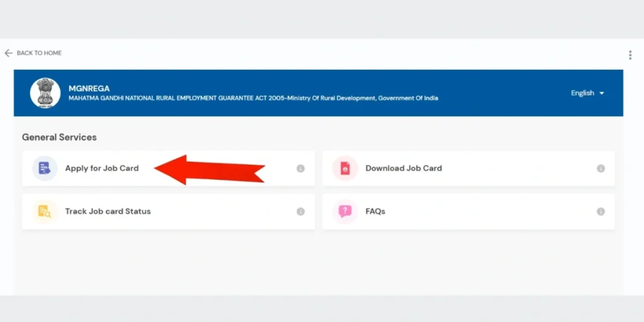This screenshot has height=322, width=644.
Task: Select Apply for Job Card service
Action: pyautogui.click(x=169, y=169)
